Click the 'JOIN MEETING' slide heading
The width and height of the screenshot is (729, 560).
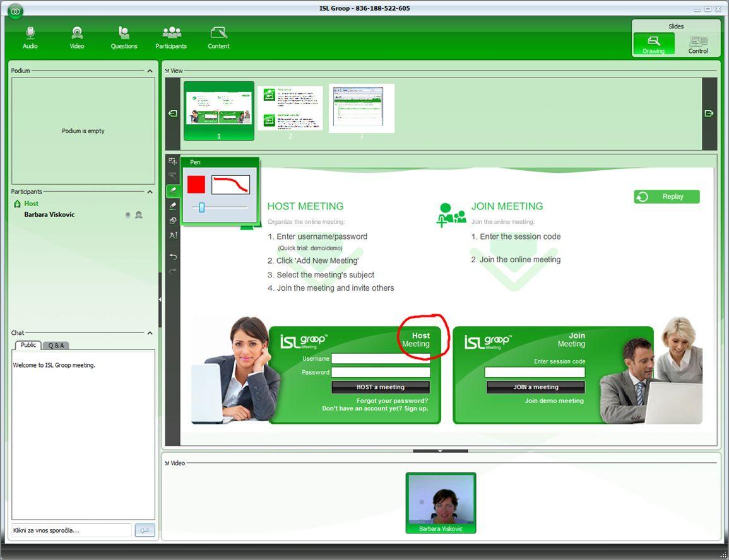507,206
